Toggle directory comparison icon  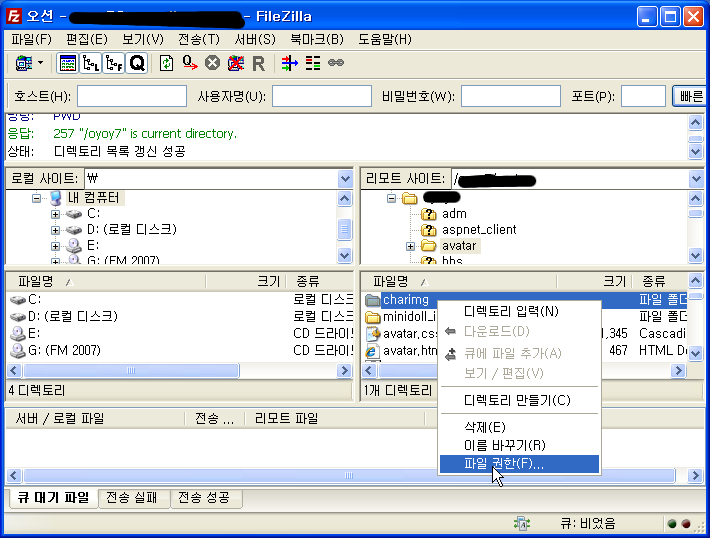point(312,63)
